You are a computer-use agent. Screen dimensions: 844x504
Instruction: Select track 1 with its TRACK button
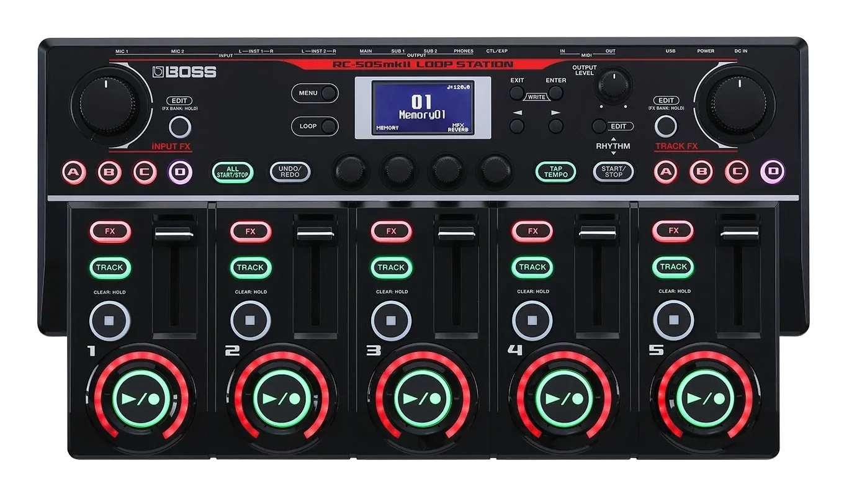pyautogui.click(x=110, y=268)
